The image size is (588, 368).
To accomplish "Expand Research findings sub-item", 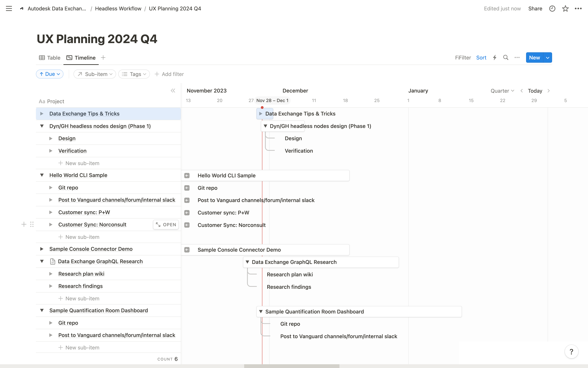I will pos(51,286).
